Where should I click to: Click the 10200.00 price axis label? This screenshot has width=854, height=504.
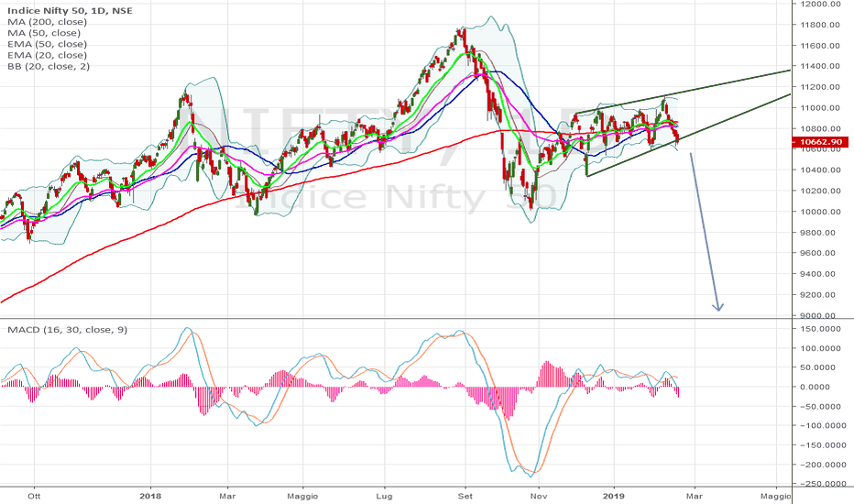click(820, 191)
